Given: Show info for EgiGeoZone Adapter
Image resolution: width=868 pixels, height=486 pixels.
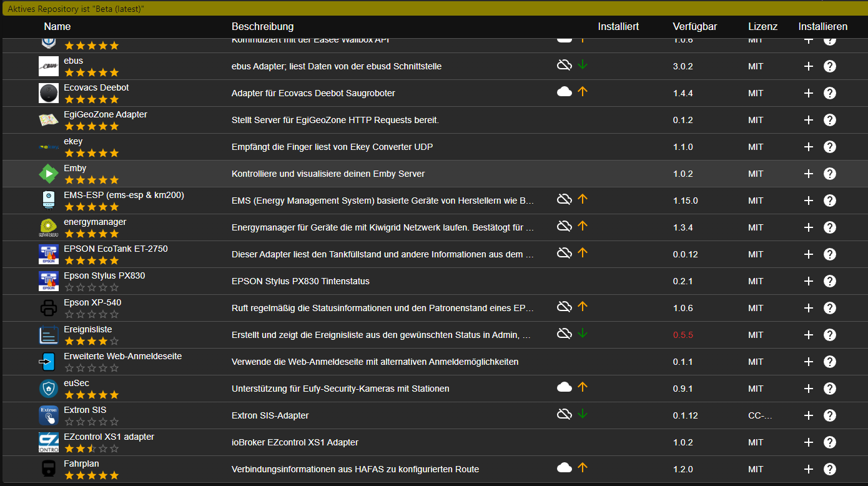Looking at the screenshot, I should 830,120.
